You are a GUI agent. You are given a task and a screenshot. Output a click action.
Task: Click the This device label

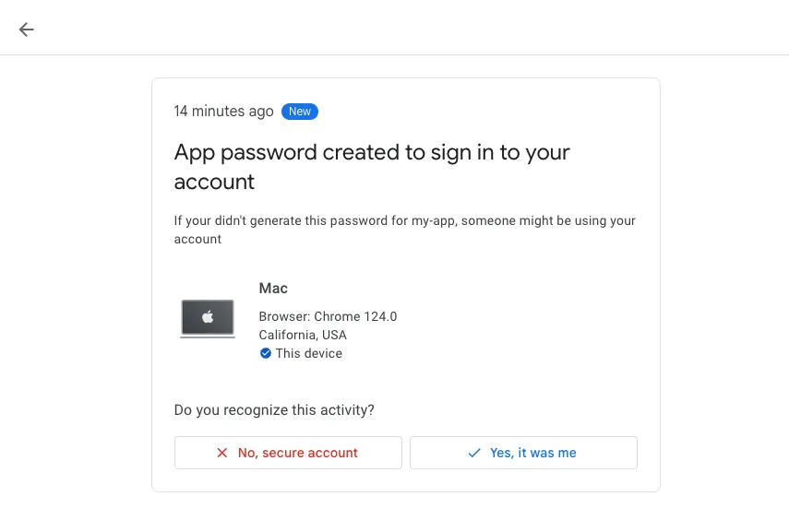[307, 353]
